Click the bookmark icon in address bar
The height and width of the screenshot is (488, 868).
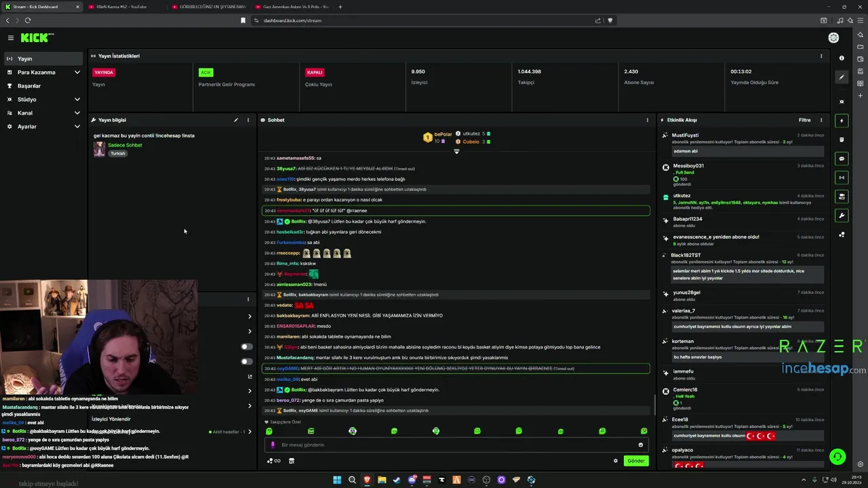point(243,20)
